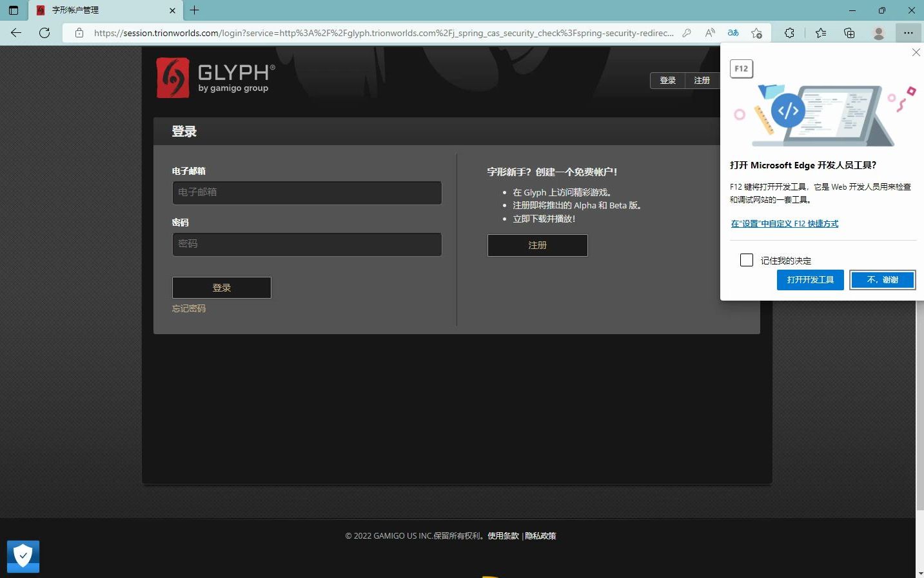Open the browser profile avatar
This screenshot has width=924, height=578.
878,33
